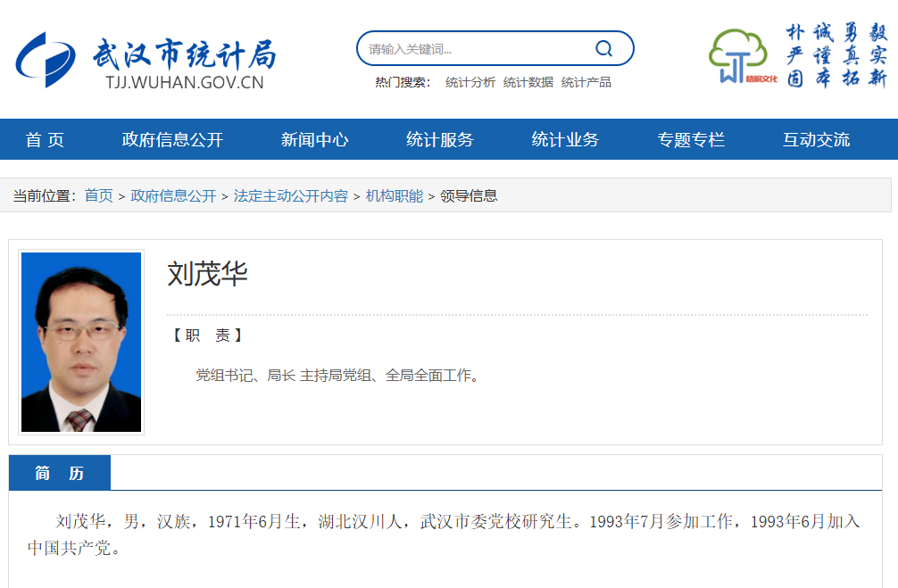Click 领导信息 in the breadcrumb trail
Viewport: 898px width, 588px height.
click(470, 195)
